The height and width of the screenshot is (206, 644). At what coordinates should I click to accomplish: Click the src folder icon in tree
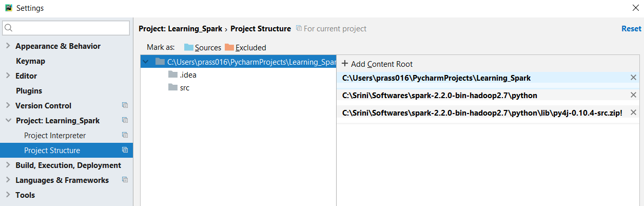[172, 87]
